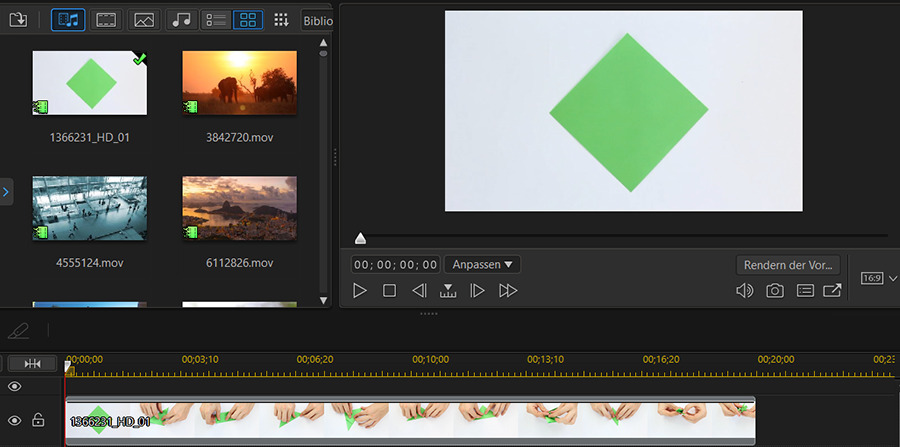This screenshot has height=447, width=900.
Task: Filter library to videos only
Action: (106, 20)
